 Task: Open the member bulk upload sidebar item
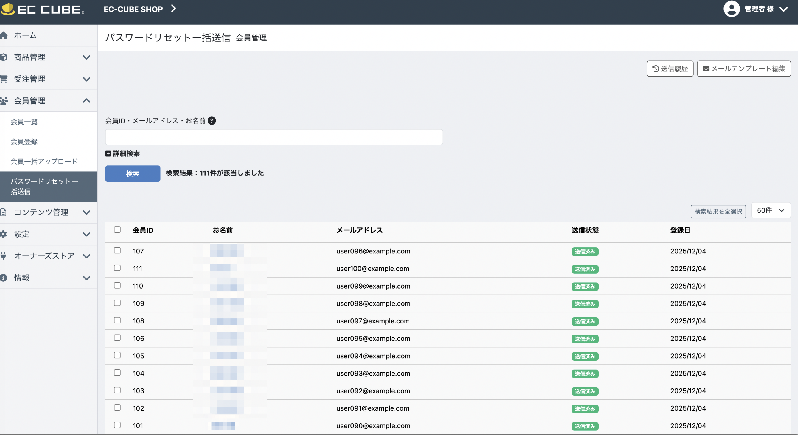tap(44, 161)
